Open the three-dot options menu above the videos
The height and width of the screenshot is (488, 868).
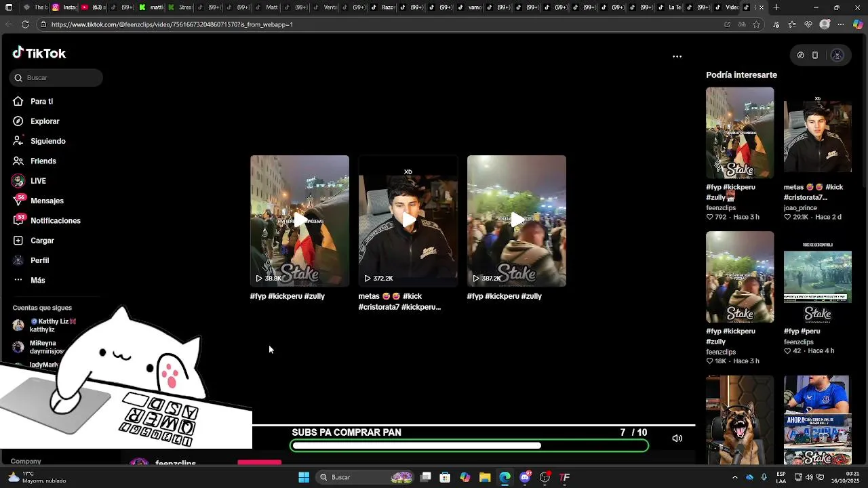[x=677, y=56]
